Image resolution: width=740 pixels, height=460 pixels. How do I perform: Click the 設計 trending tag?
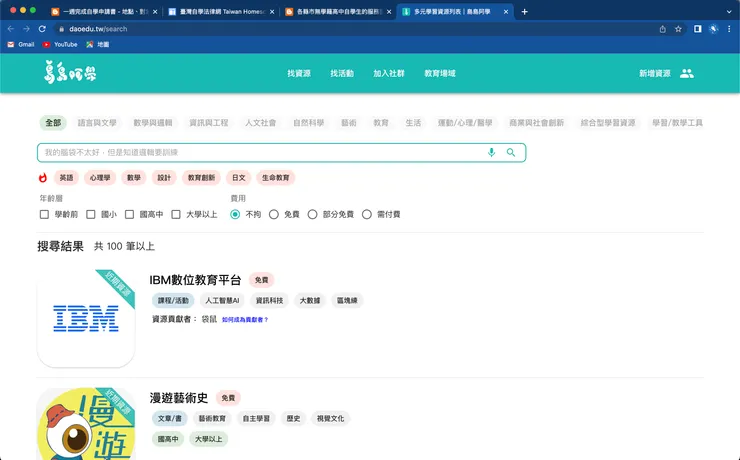(164, 178)
